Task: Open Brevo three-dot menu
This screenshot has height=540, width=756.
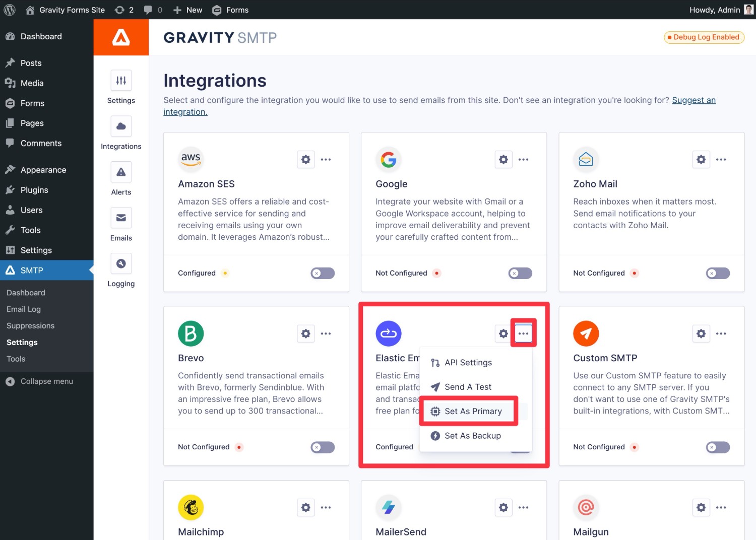Action: point(326,333)
